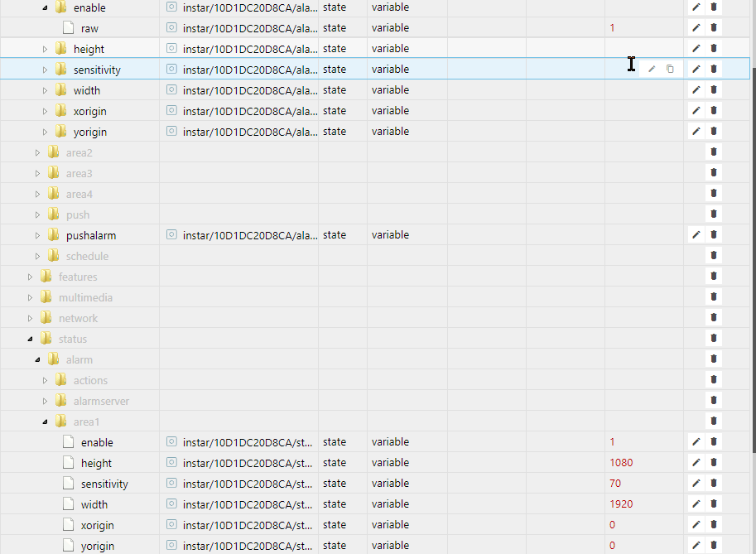The height and width of the screenshot is (554, 756).
Task: Click the edit pencil for the xorigin folder row
Action: 696,111
